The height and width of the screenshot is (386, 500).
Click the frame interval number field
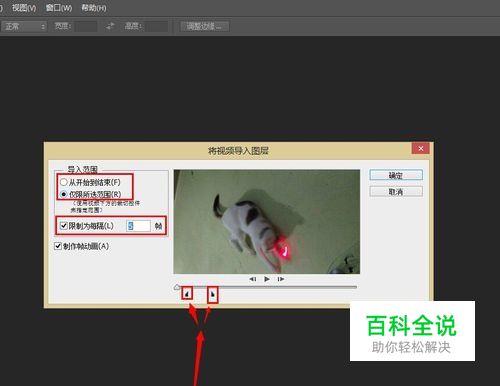point(138,226)
